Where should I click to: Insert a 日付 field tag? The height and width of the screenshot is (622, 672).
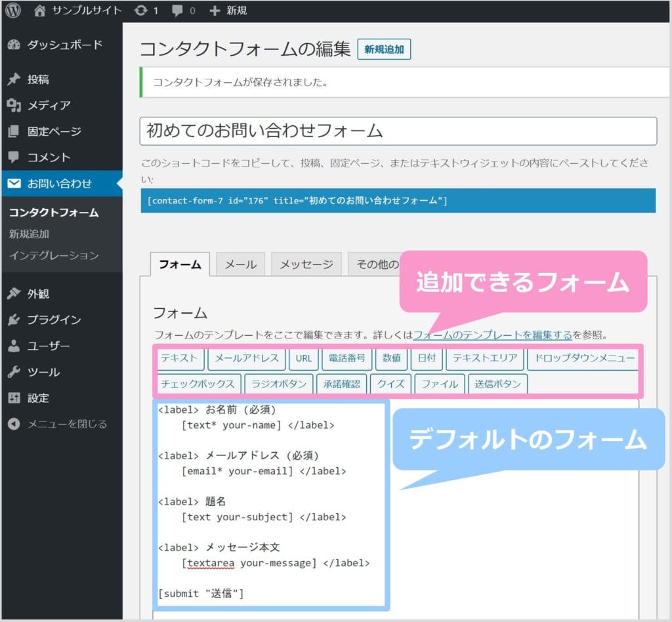click(427, 358)
